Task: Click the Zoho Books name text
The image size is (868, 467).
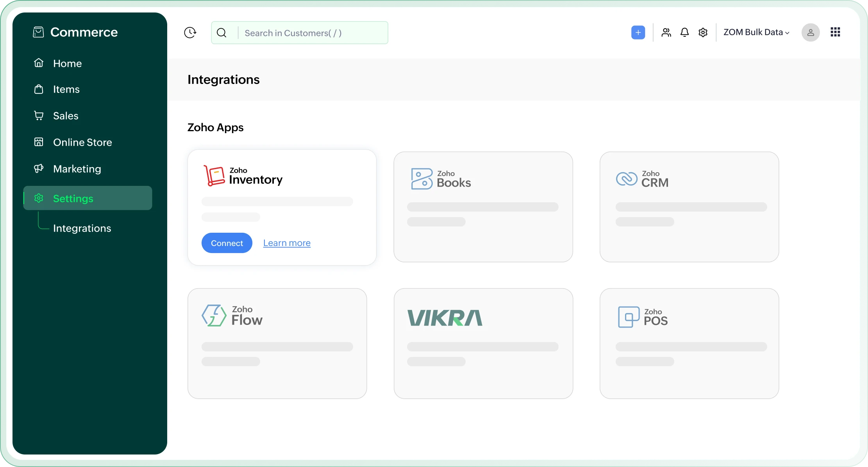Action: click(x=454, y=179)
